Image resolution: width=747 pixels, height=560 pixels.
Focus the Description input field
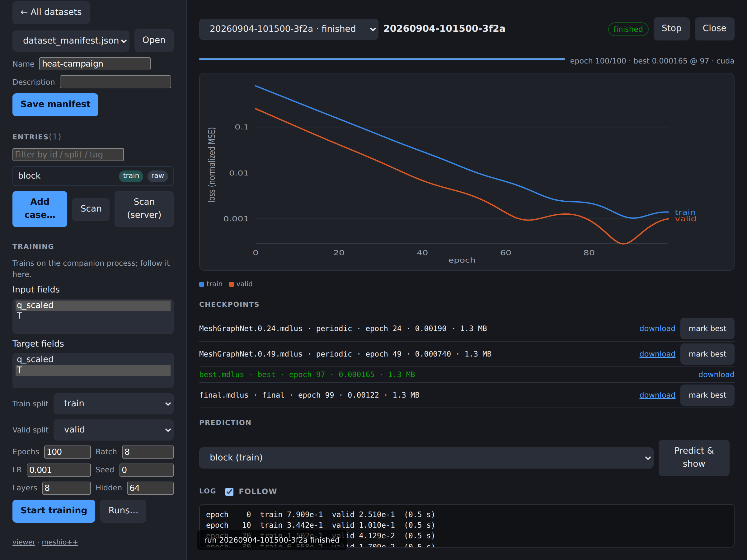[115, 82]
